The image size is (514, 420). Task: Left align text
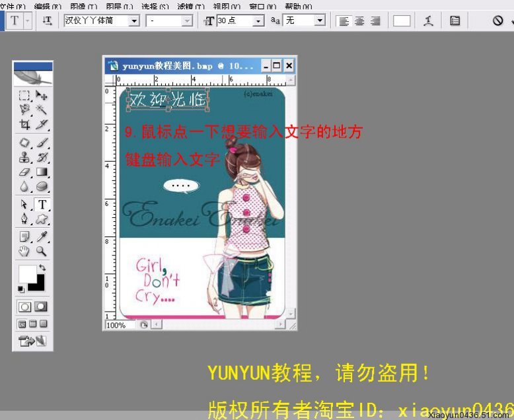344,21
